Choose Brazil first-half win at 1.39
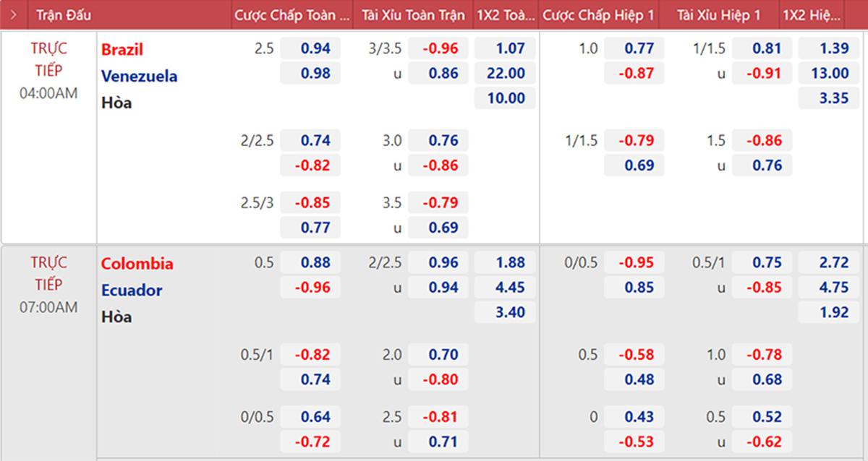Screen dimensions: 868x461 (829, 48)
